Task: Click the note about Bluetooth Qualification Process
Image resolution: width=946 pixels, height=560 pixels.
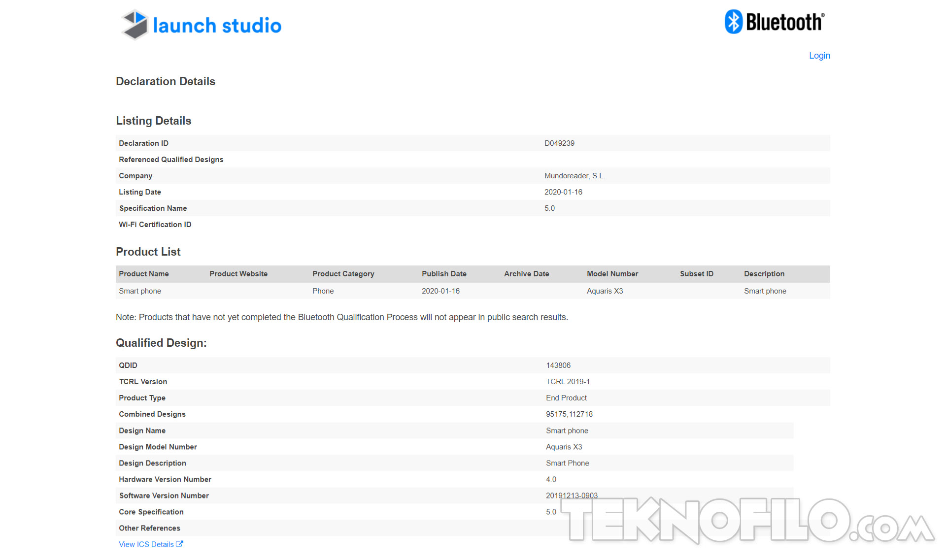Action: [342, 317]
